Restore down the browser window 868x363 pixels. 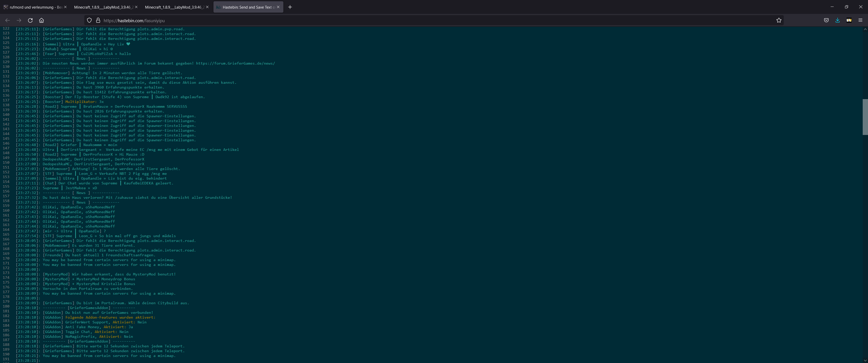tap(847, 7)
